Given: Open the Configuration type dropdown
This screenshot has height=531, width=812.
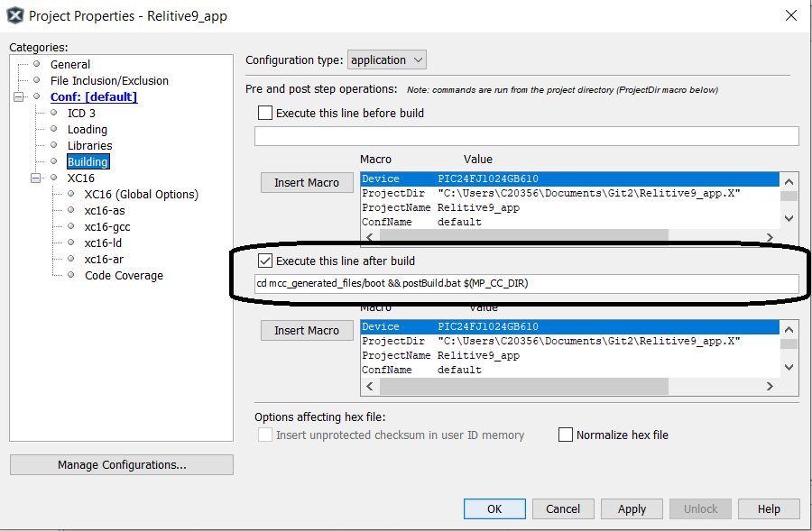Looking at the screenshot, I should (386, 60).
